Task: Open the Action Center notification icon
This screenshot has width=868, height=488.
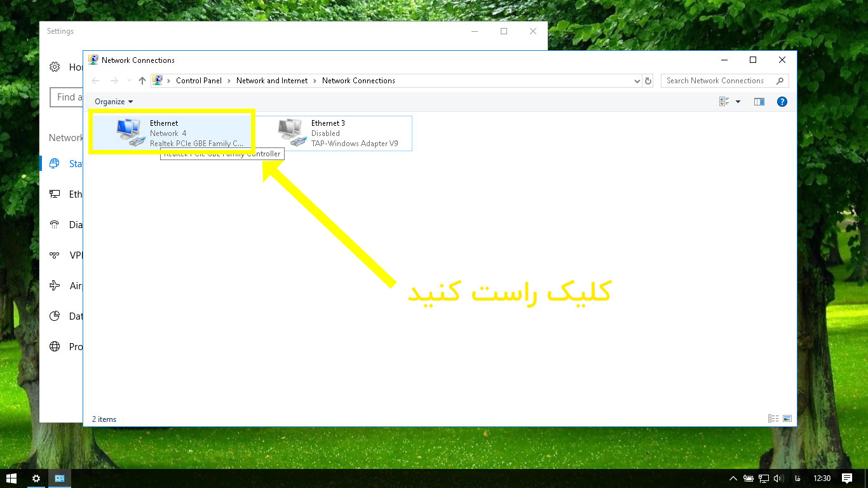Action: (846, 478)
